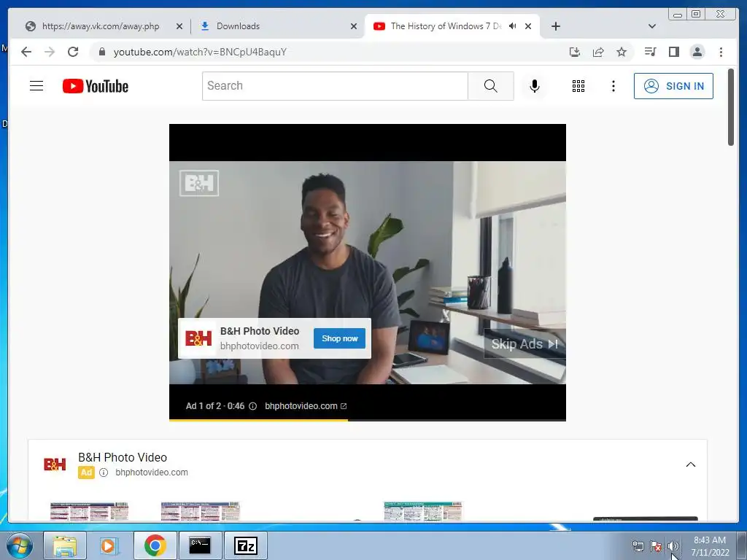The height and width of the screenshot is (560, 747).
Task: Open tab search dropdown chevron
Action: [x=652, y=26]
